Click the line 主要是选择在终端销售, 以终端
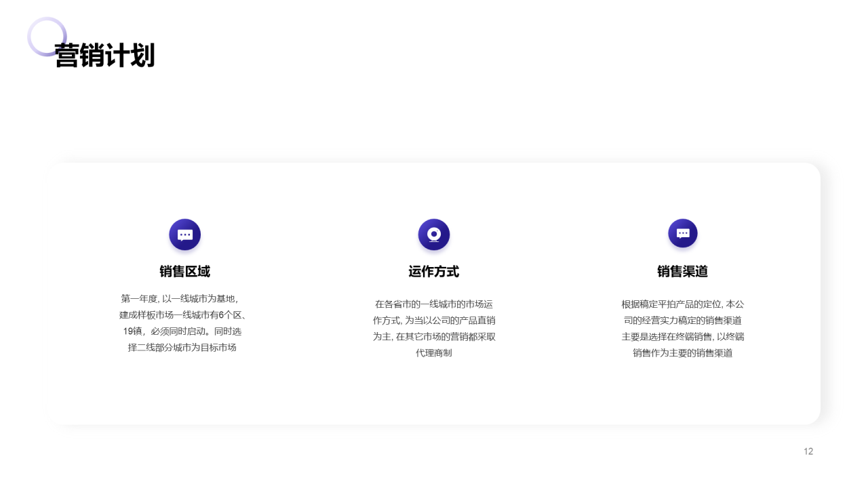868x488 pixels. (x=683, y=336)
